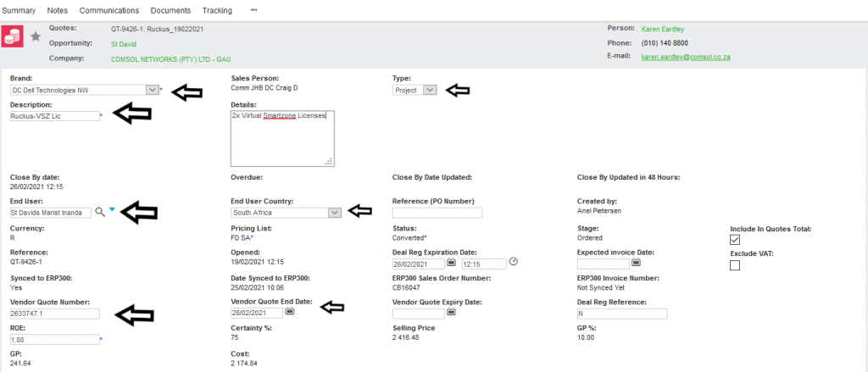Expand the Brand dropdown
Screen dimensions: 868x372
(x=152, y=89)
